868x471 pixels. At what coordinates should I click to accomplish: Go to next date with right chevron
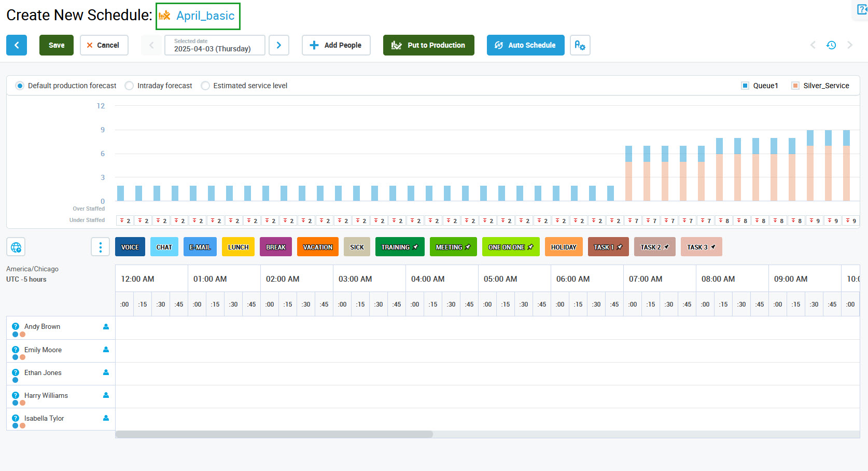point(279,45)
